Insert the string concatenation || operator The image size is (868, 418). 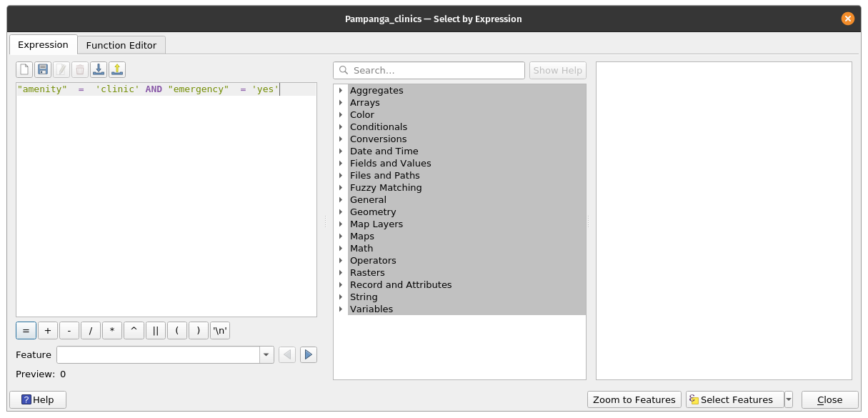[155, 331]
